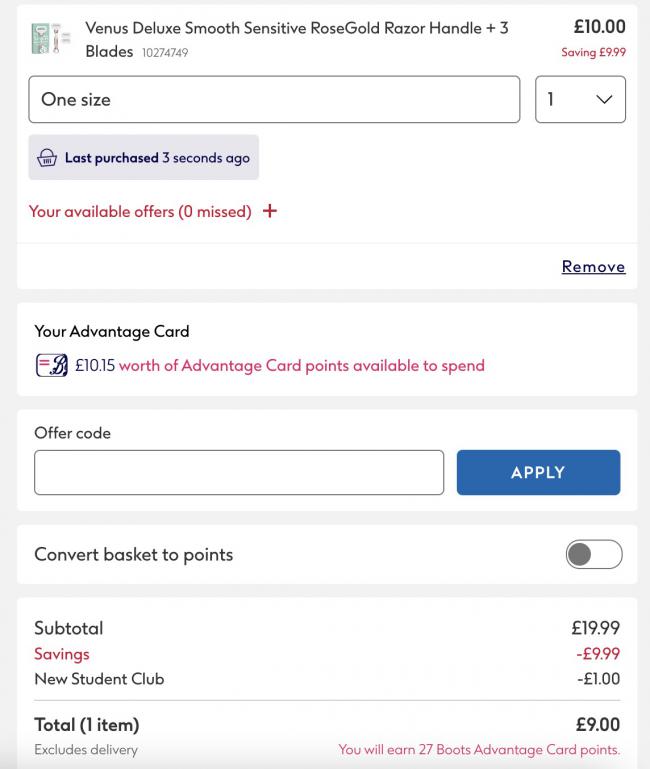Click the Your Advantage Card heading
The width and height of the screenshot is (650, 769).
(x=112, y=332)
